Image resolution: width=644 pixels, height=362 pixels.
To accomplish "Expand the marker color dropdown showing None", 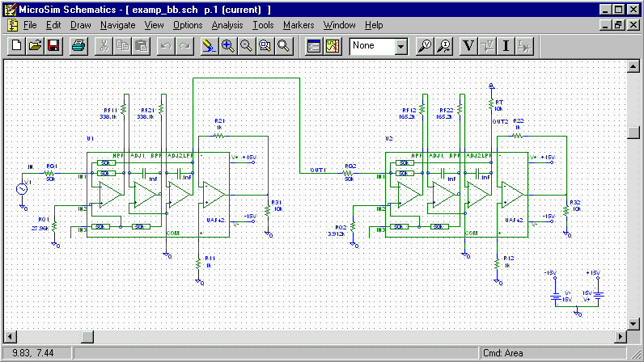I will pyautogui.click(x=401, y=46).
